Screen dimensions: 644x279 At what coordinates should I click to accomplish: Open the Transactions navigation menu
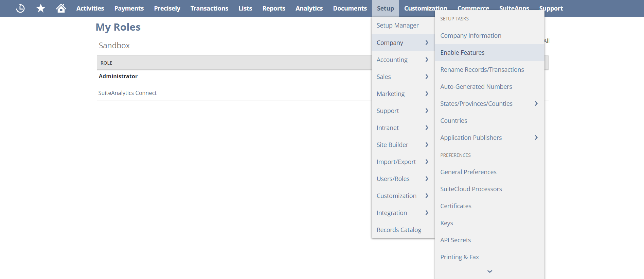pos(209,8)
